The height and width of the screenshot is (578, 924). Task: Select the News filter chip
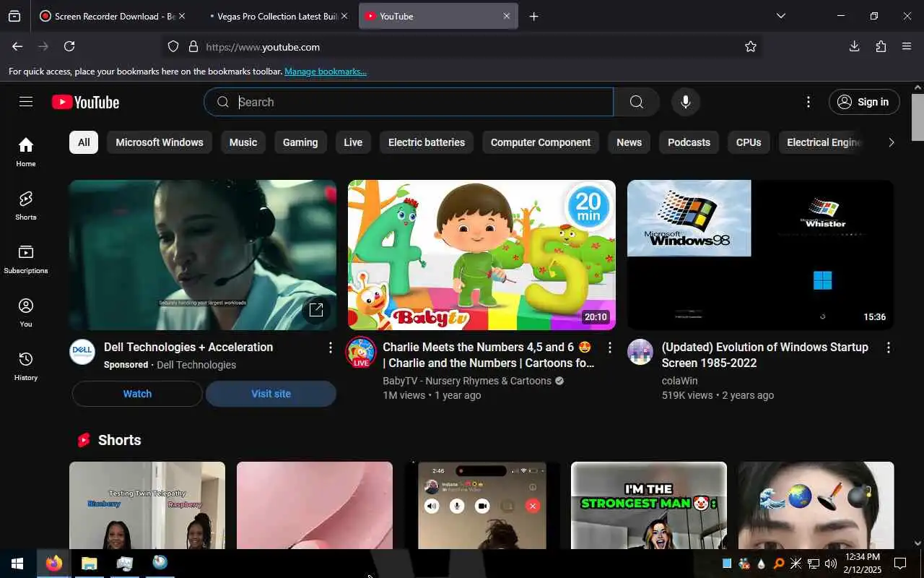point(629,142)
